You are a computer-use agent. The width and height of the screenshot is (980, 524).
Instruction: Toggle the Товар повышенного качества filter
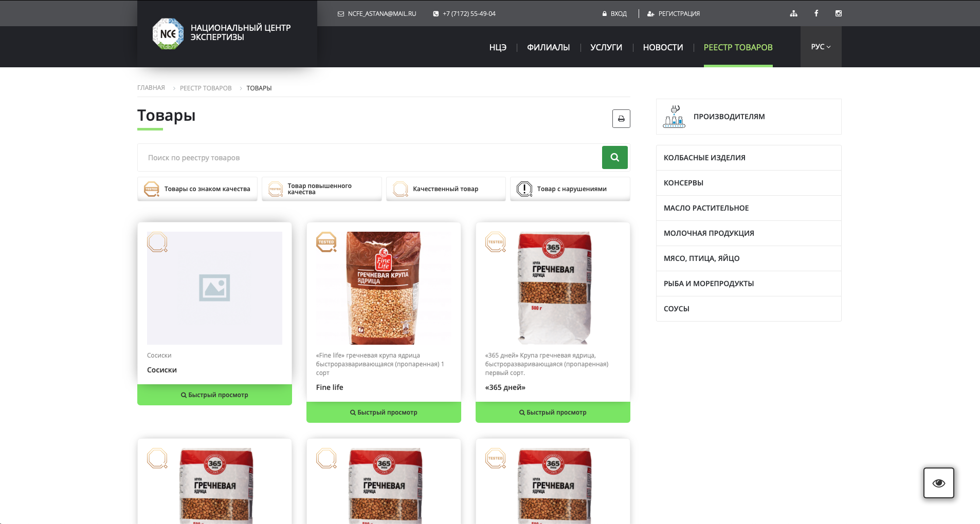pos(322,189)
